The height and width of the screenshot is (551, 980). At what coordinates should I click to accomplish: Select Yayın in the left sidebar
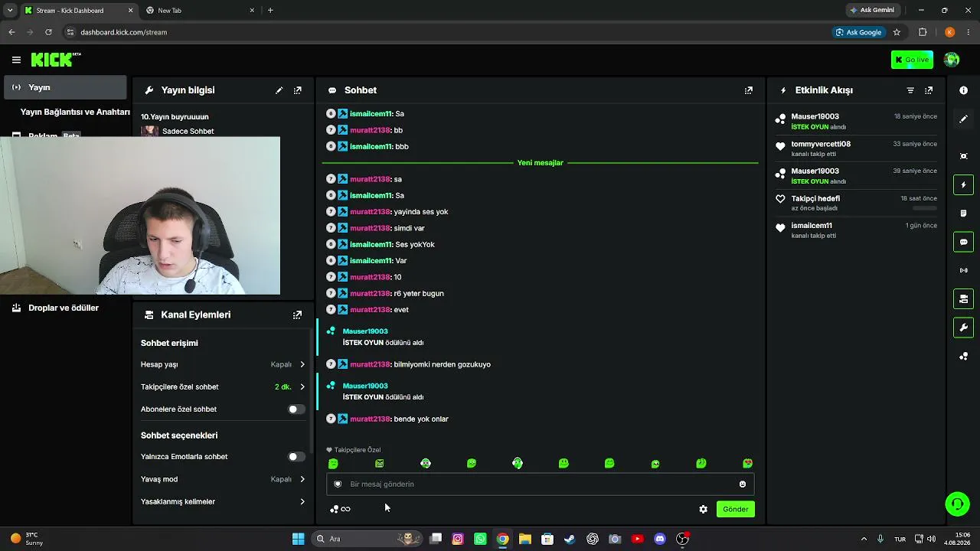click(64, 87)
